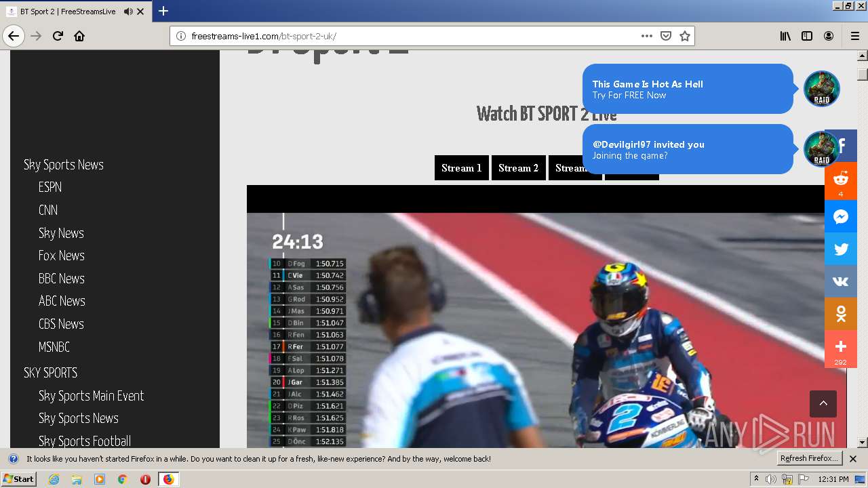Share on Reddit side button
868x488 pixels.
[x=841, y=181]
